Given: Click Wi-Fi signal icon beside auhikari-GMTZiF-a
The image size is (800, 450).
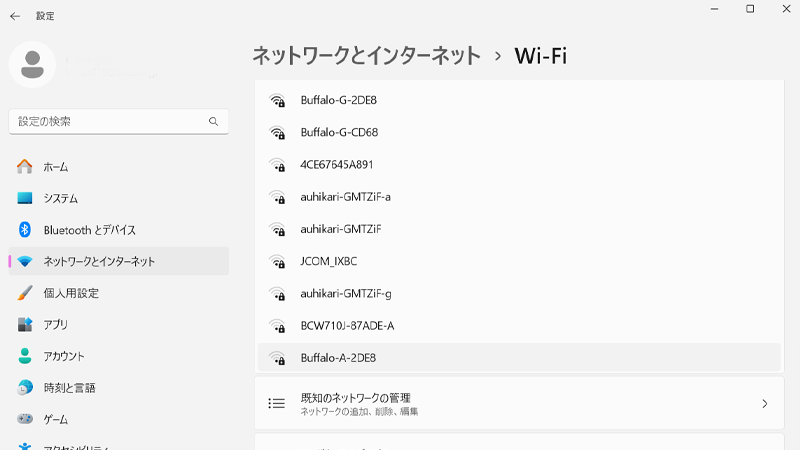Looking at the screenshot, I should [277, 197].
